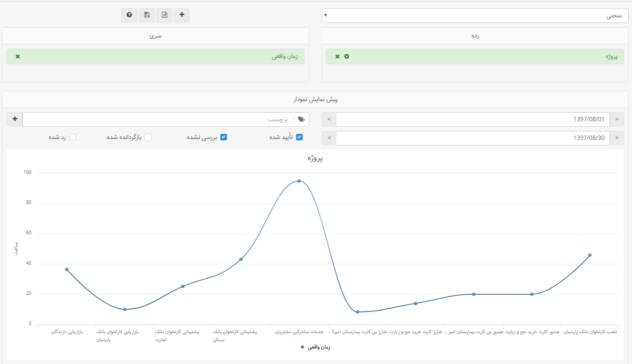Click the document file icon in toolbar
Screen dimensions: 632x364
pyautogui.click(x=164, y=15)
